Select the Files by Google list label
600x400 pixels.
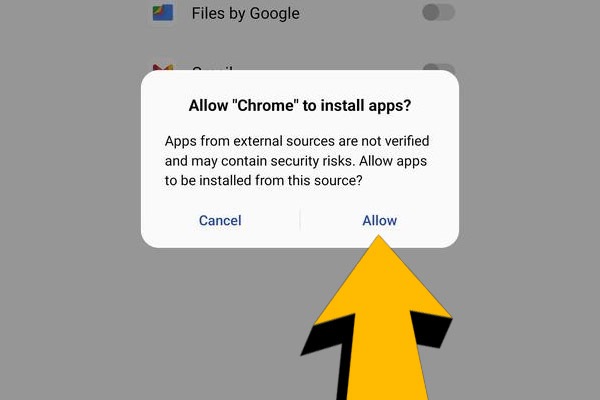tap(245, 13)
